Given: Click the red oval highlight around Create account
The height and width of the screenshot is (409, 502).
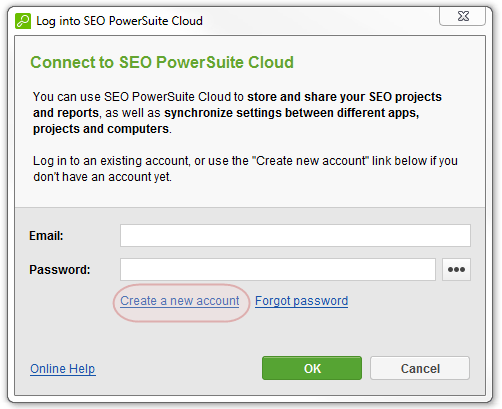Looking at the screenshot, I should (181, 303).
